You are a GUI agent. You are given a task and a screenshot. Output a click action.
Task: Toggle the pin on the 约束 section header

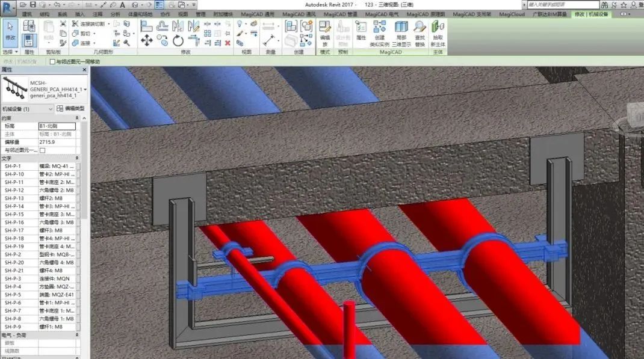click(78, 117)
